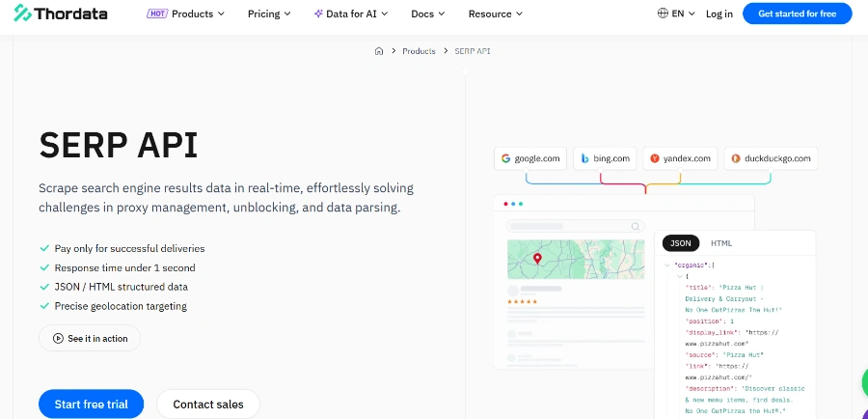The height and width of the screenshot is (419, 868).
Task: Open the Pricing menu
Action: coord(270,14)
